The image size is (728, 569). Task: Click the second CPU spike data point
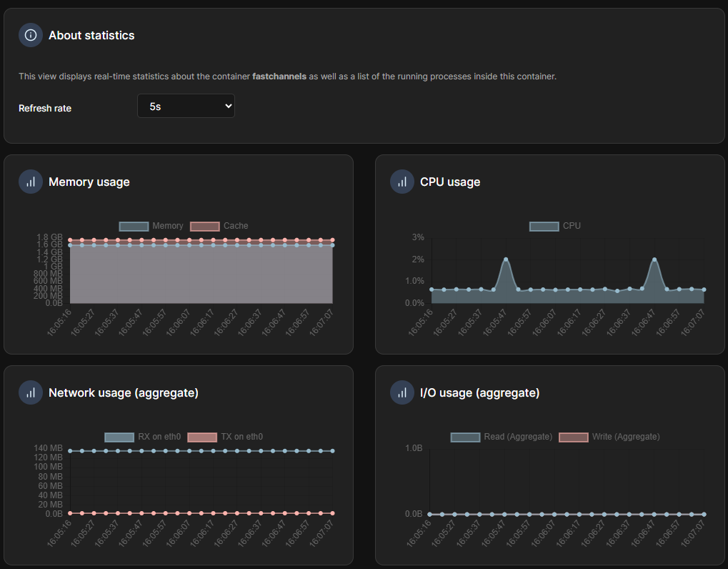click(654, 259)
